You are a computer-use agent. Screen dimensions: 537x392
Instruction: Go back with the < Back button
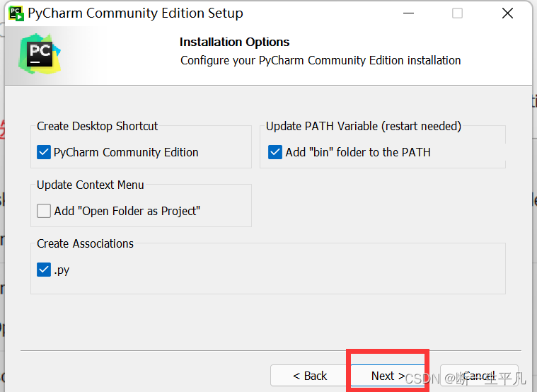click(x=310, y=376)
